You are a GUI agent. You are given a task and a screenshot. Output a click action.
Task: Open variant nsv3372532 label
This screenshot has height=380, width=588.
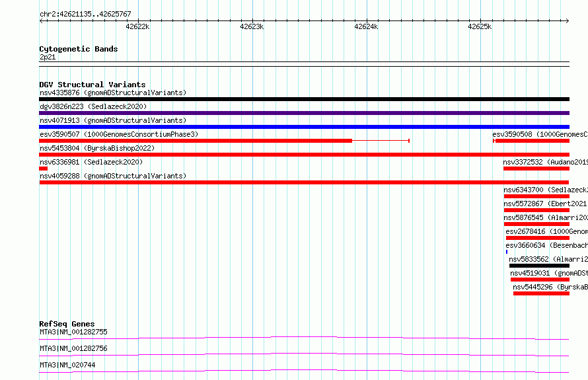(x=545, y=162)
